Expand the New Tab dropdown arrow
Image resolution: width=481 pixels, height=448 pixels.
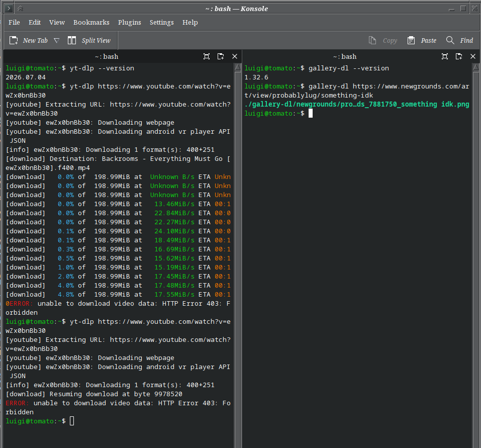(x=57, y=41)
